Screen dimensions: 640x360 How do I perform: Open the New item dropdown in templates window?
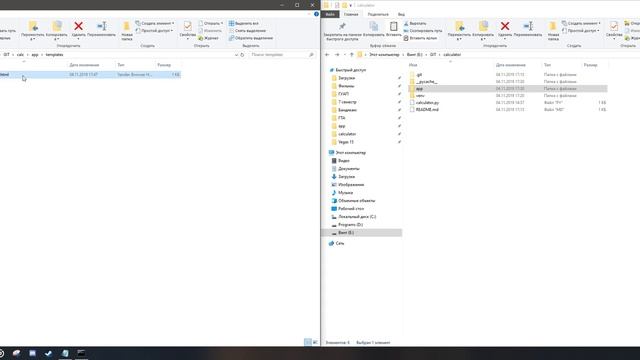coord(155,23)
